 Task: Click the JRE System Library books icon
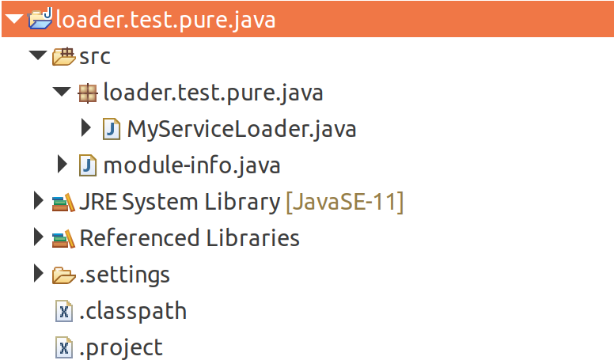click(x=63, y=203)
